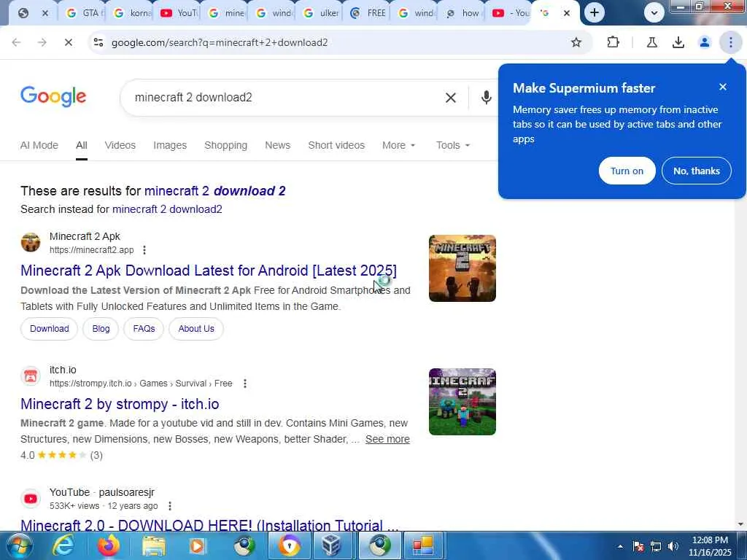Launch Internet Explorer from the taskbar
The width and height of the screenshot is (747, 560).
pos(63,545)
